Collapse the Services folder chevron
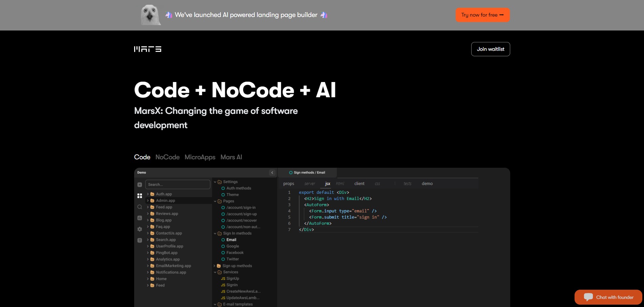 215,272
